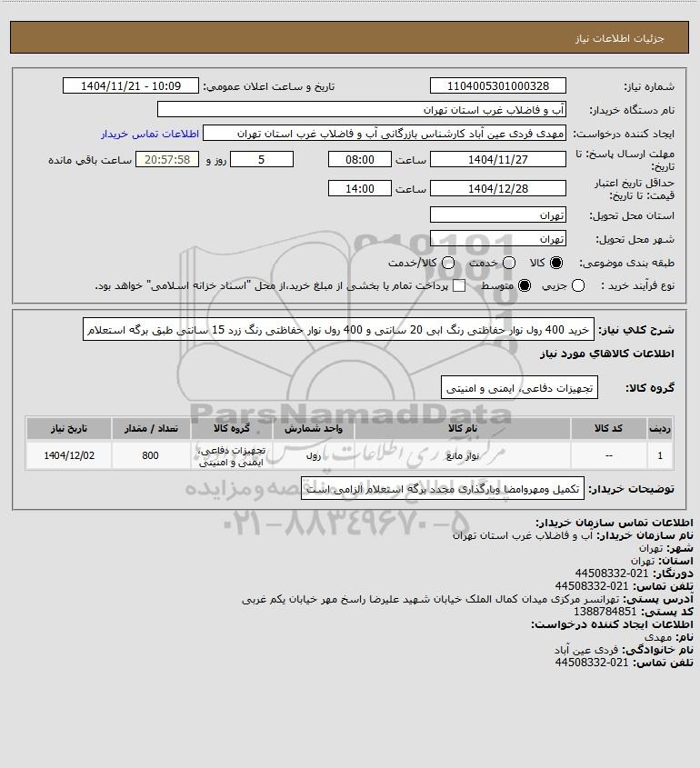Viewport: 700px width, 768px height.
Task: Select the کالا/خدمت radio button
Action: coord(447,263)
